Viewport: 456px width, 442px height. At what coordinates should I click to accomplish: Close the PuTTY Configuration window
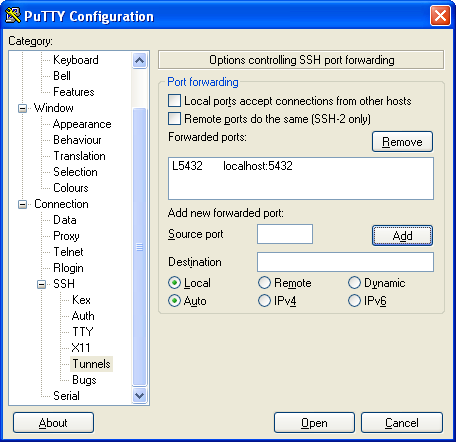coord(440,15)
